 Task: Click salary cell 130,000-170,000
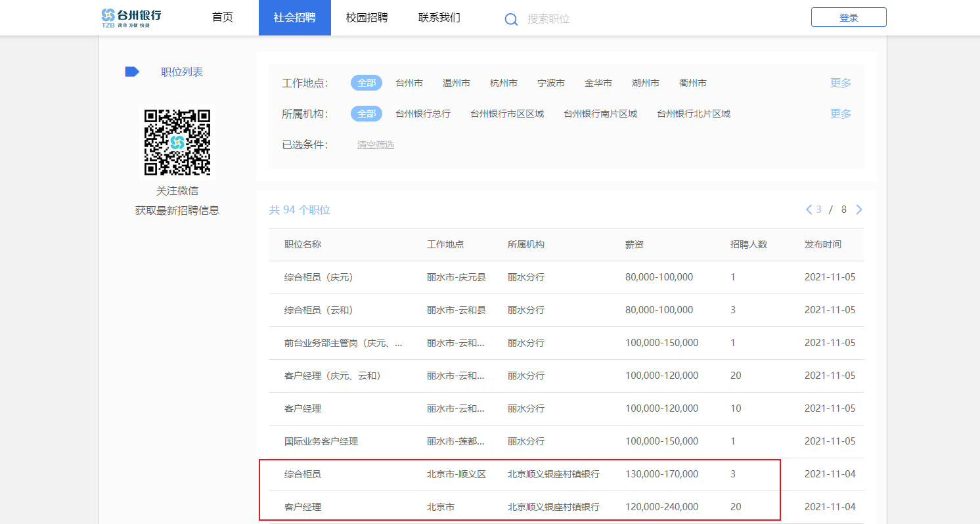coord(662,474)
